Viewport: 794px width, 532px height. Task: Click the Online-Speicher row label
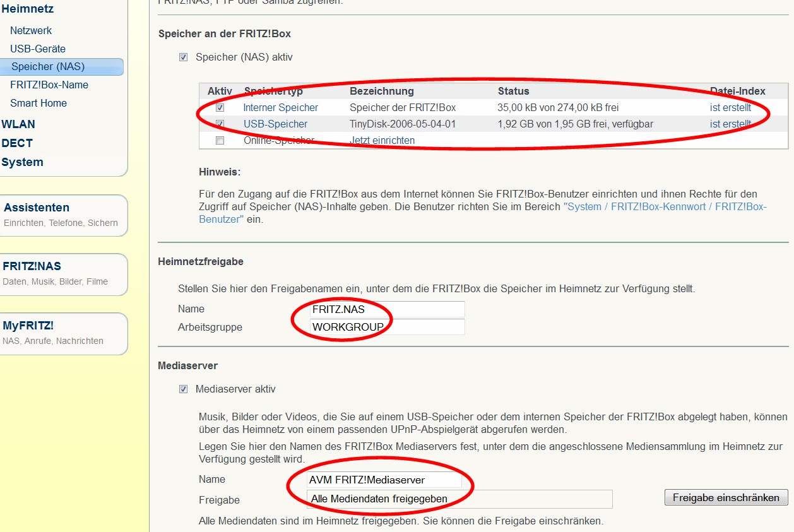coord(279,141)
